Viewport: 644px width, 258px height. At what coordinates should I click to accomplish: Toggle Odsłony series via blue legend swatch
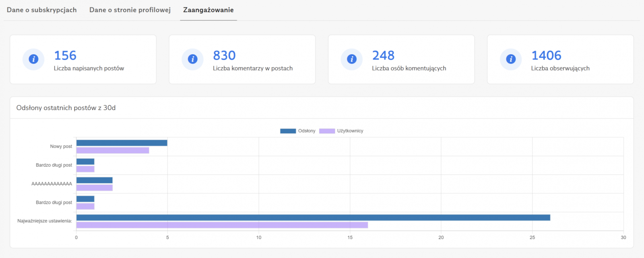[288, 131]
